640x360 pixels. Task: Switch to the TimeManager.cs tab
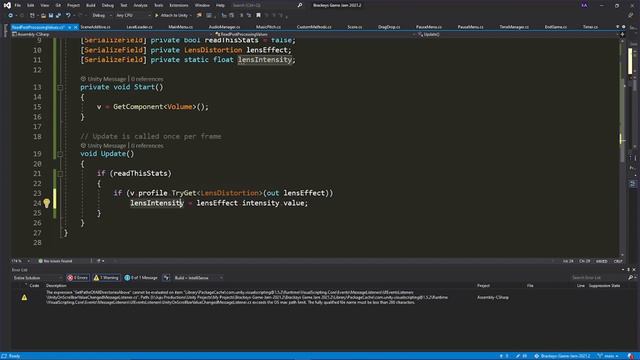514,27
